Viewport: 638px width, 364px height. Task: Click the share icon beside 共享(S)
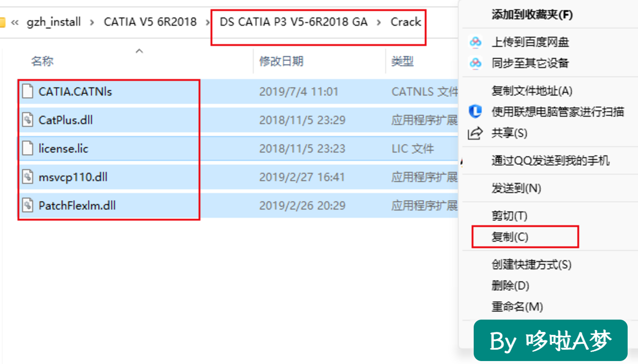[x=475, y=133]
